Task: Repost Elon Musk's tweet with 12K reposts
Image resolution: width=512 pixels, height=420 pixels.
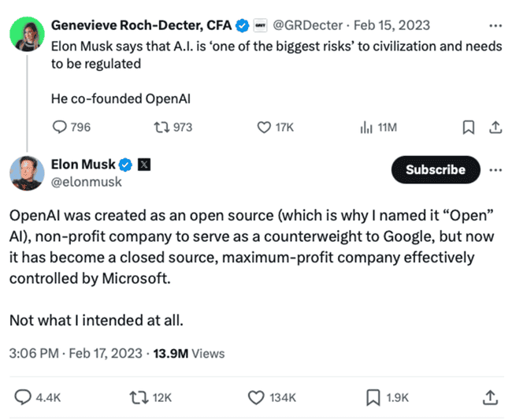Action: click(x=139, y=398)
